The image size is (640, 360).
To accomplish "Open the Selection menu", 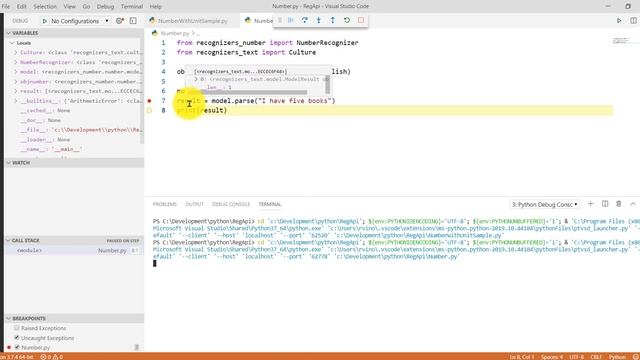I will pos(45,7).
